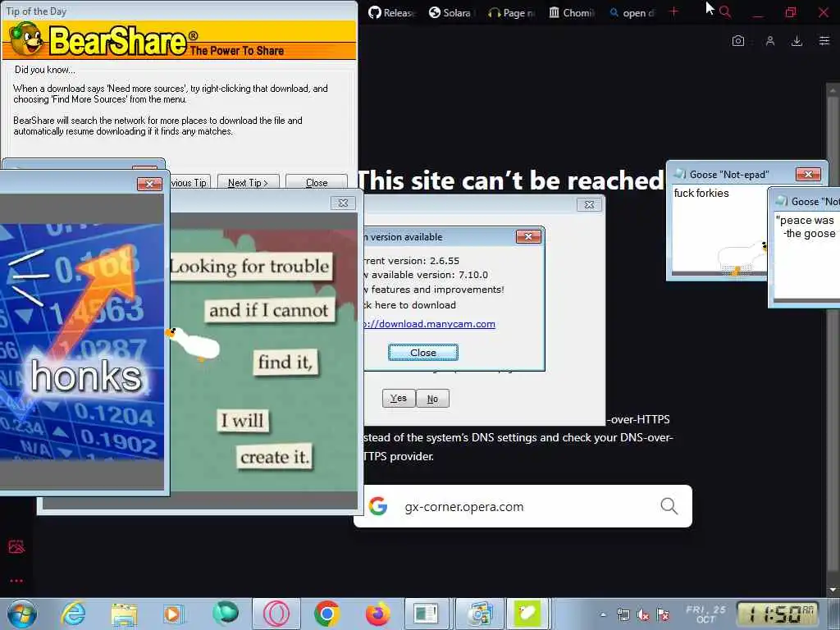Open the Windows Start menu orb

pos(21,614)
